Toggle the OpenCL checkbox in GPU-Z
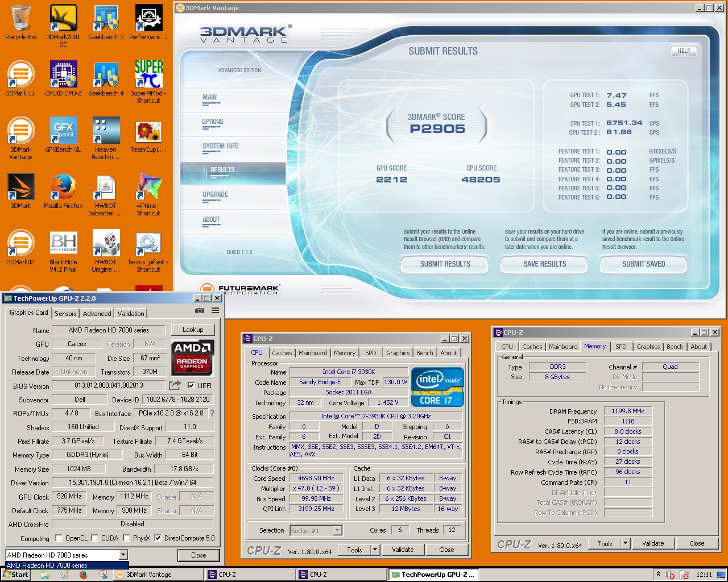This screenshot has height=582, width=728. [59, 538]
